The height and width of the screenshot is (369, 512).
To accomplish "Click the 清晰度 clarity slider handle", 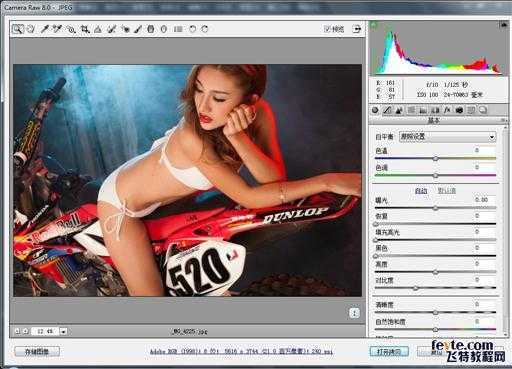I will (x=435, y=313).
